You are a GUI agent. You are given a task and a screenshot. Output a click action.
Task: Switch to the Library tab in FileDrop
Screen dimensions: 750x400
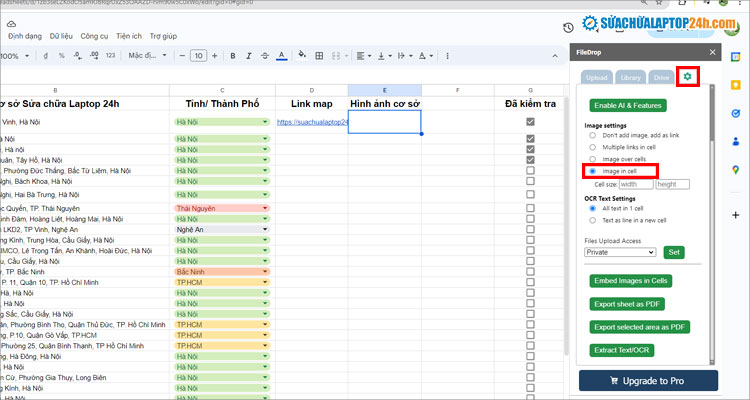point(630,77)
